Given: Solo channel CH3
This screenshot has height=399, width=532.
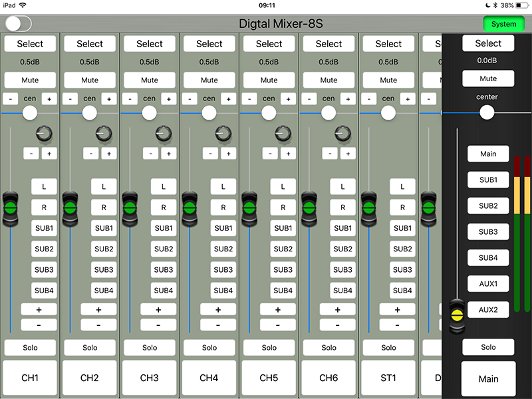Looking at the screenshot, I should point(150,347).
